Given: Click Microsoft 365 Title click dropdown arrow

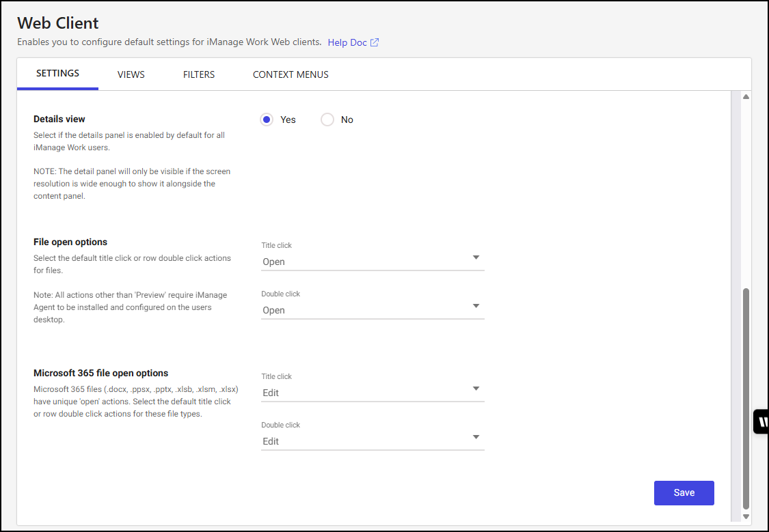Looking at the screenshot, I should [476, 389].
